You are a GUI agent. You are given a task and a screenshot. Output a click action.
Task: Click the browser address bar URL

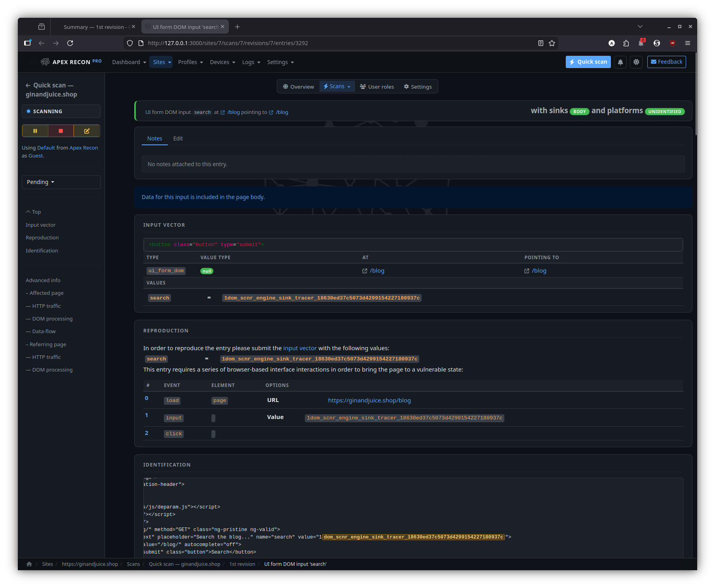tap(228, 43)
